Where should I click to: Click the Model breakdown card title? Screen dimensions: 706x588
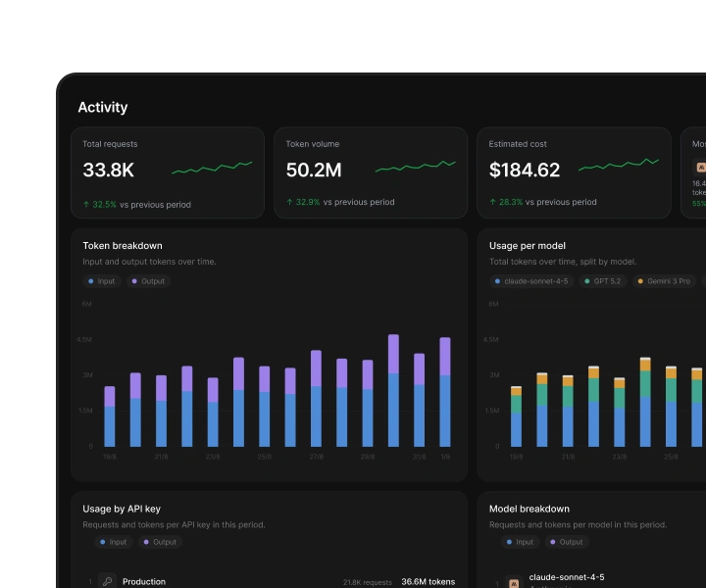click(529, 509)
